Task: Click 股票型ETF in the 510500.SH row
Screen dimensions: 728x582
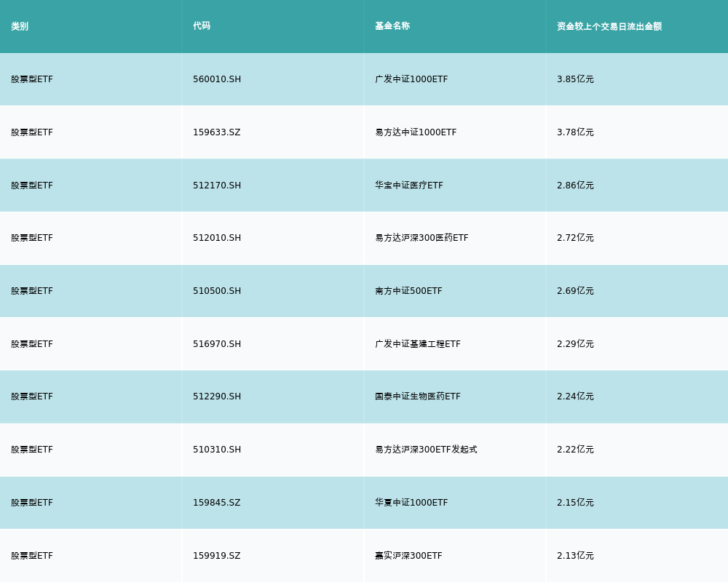Action: coord(32,291)
